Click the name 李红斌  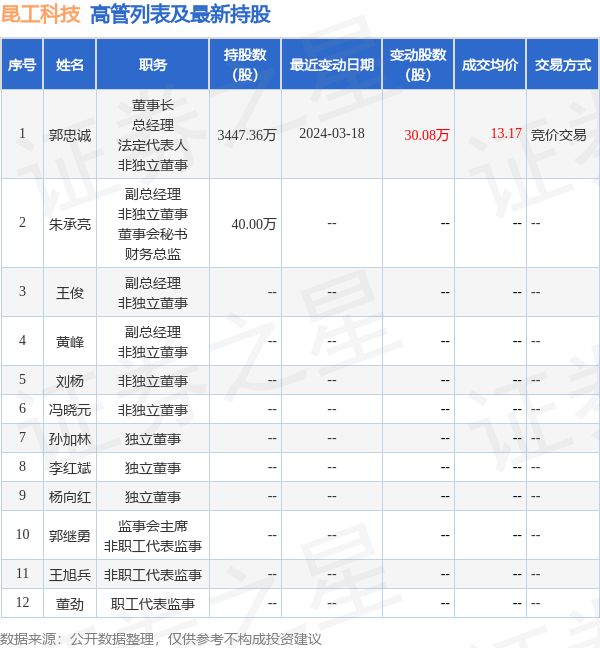(x=70, y=468)
